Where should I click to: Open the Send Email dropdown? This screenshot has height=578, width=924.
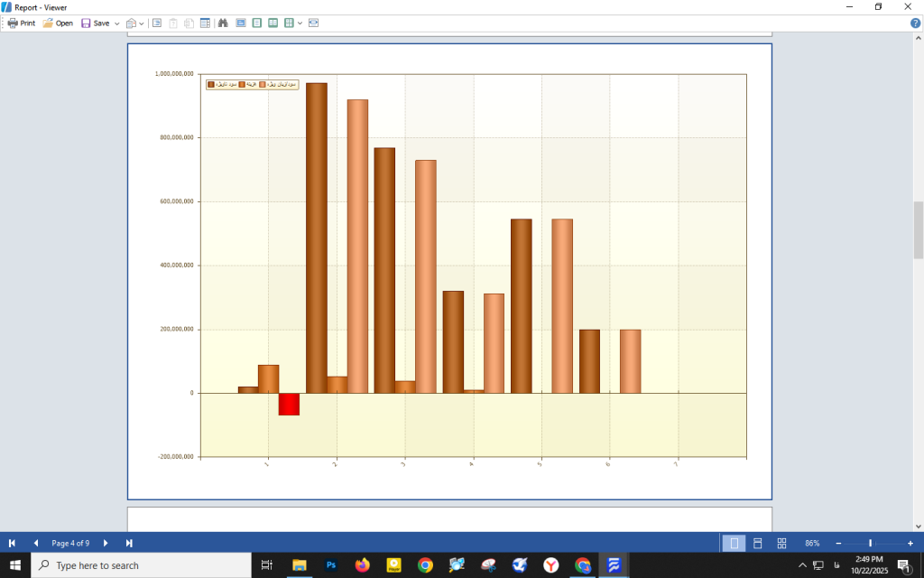[134, 23]
